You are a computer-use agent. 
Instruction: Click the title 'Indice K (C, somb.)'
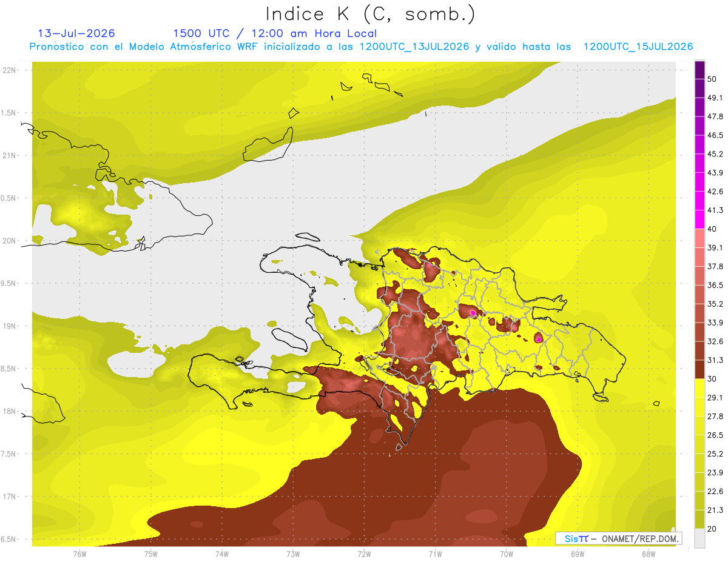[x=370, y=15]
